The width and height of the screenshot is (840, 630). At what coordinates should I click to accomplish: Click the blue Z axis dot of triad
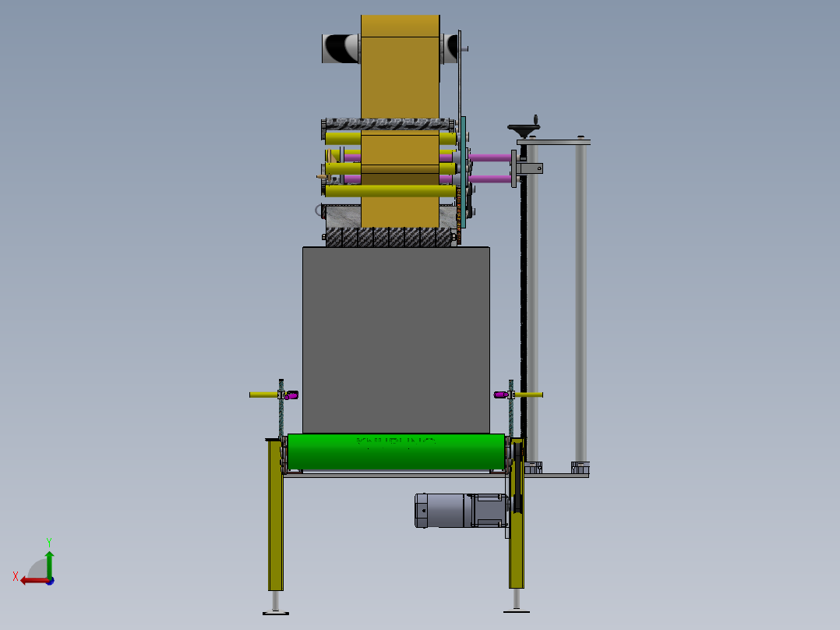tap(51, 581)
